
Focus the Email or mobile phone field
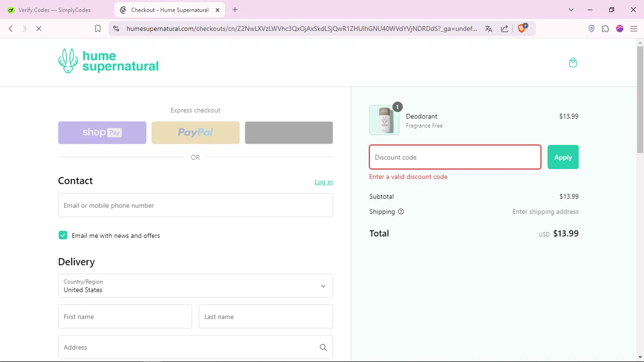195,205
